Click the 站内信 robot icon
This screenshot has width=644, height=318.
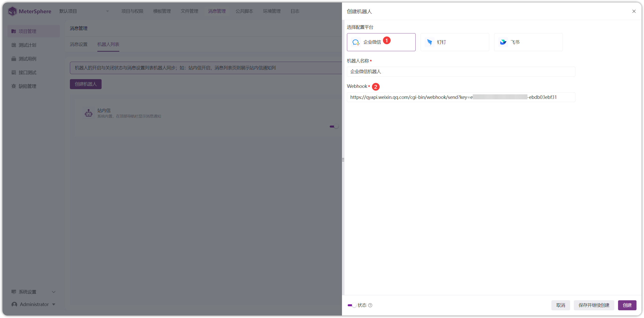pos(88,113)
